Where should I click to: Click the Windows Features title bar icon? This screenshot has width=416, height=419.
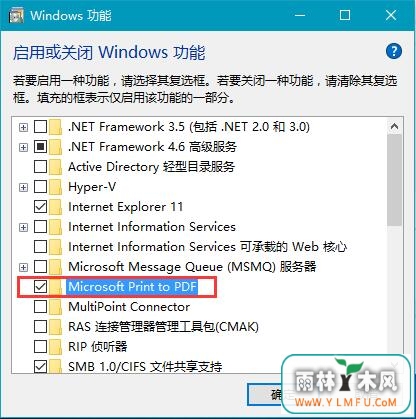[x=16, y=16]
